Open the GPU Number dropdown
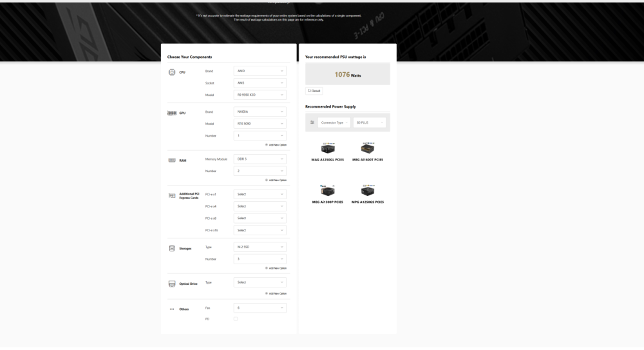 (x=260, y=136)
